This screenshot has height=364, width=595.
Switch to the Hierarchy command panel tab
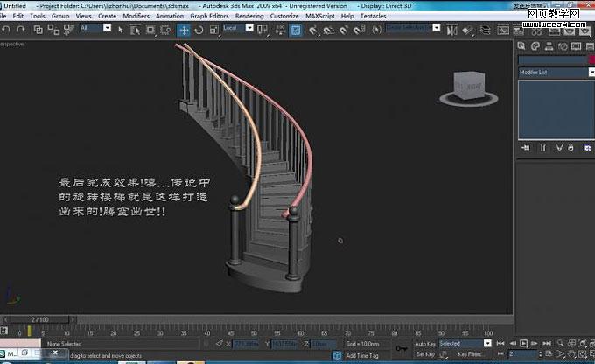(x=549, y=46)
